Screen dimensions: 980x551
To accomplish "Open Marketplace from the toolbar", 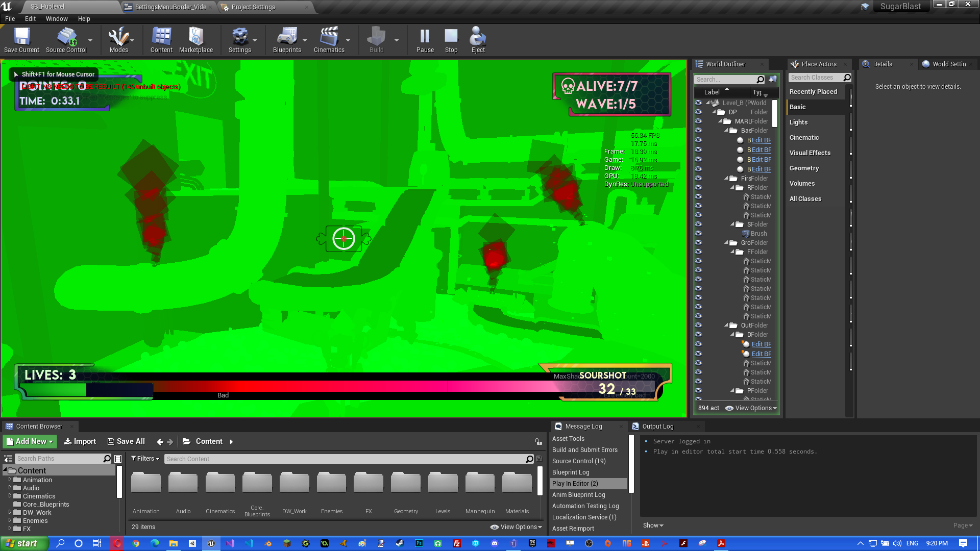I will point(196,40).
